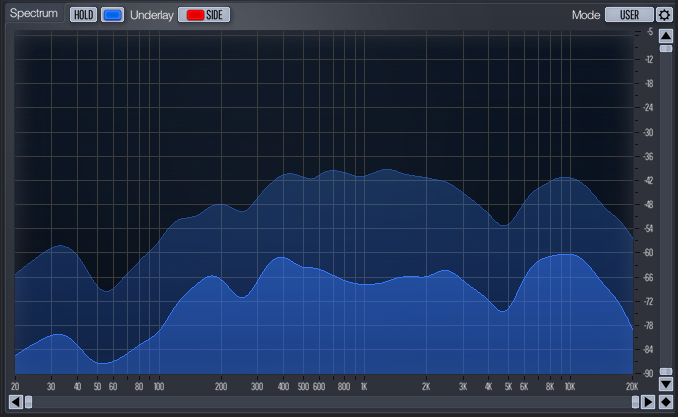Click the horizontal scrollbar left arrow
Screen dimensions: 678x417
click(x=15, y=402)
